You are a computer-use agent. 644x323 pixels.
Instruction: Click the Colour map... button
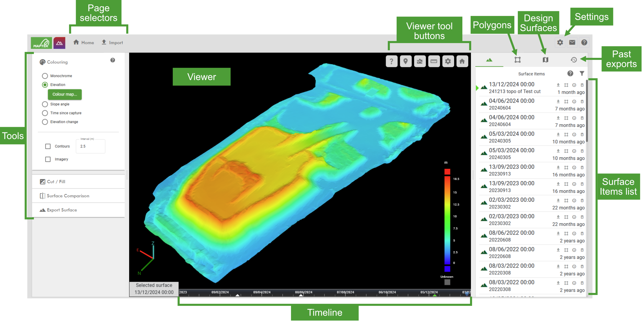[65, 94]
